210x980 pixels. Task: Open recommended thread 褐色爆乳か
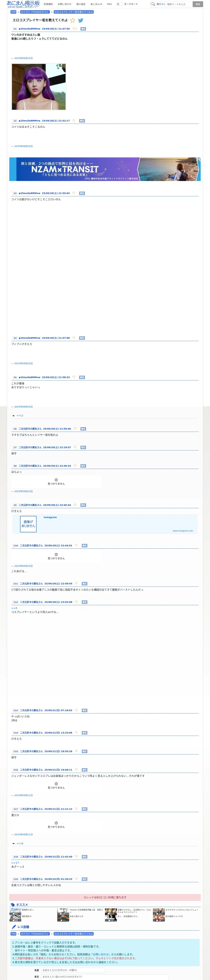pos(27,916)
